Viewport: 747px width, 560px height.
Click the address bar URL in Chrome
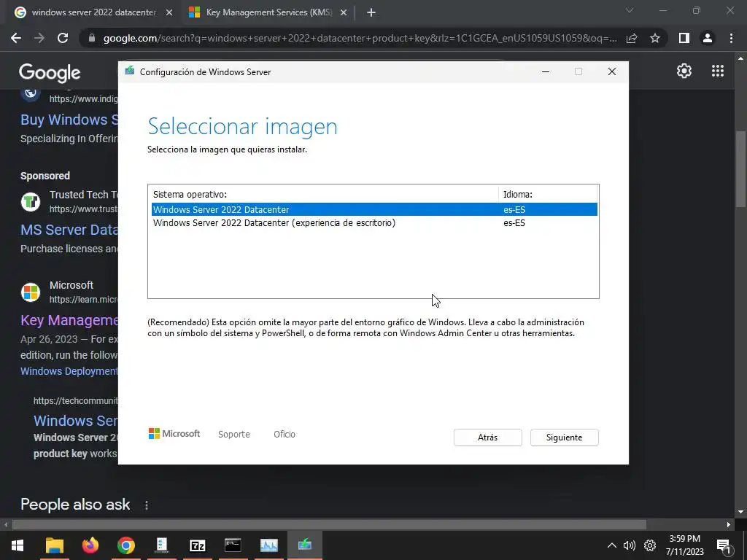click(x=360, y=38)
